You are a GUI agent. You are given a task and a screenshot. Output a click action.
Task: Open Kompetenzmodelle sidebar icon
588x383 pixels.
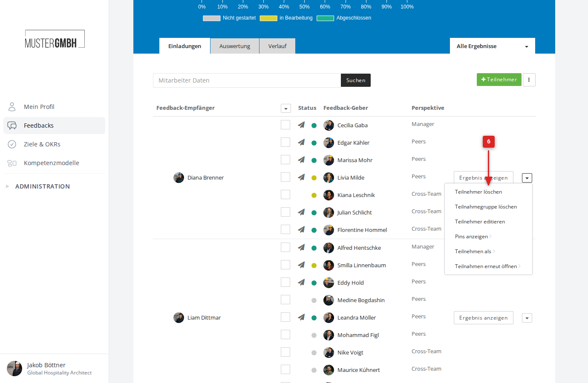tap(12, 163)
